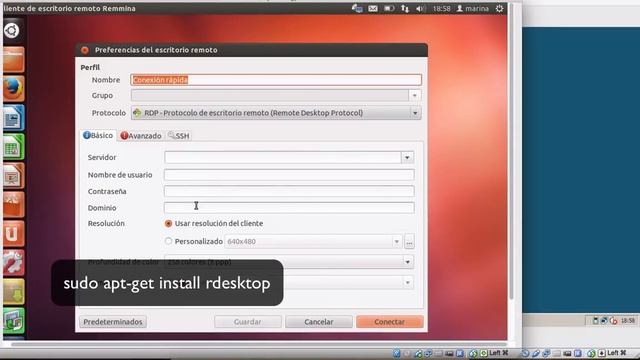Viewport: 640px width, 360px height.
Task: Click the 18:58 clock in panel
Action: [441, 8]
